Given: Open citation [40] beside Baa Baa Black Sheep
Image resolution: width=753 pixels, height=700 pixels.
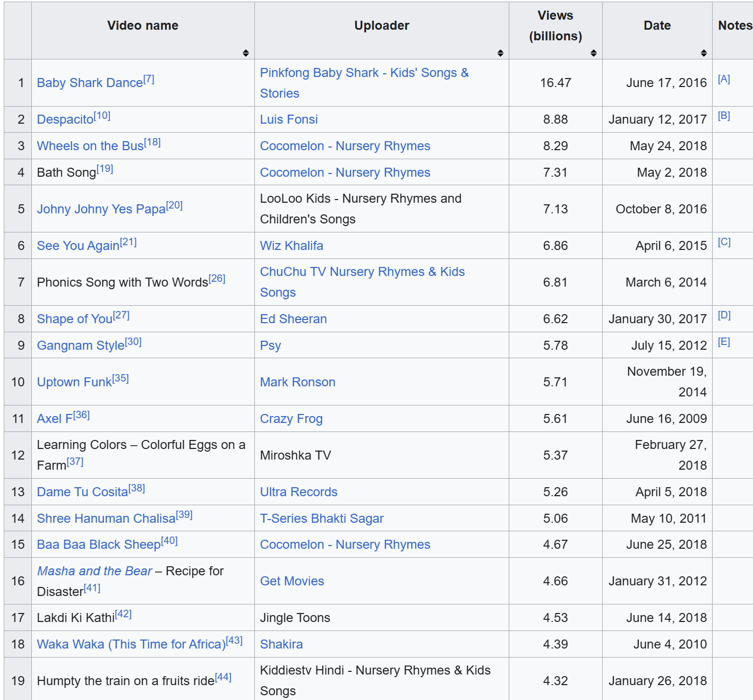Looking at the screenshot, I should 169,541.
